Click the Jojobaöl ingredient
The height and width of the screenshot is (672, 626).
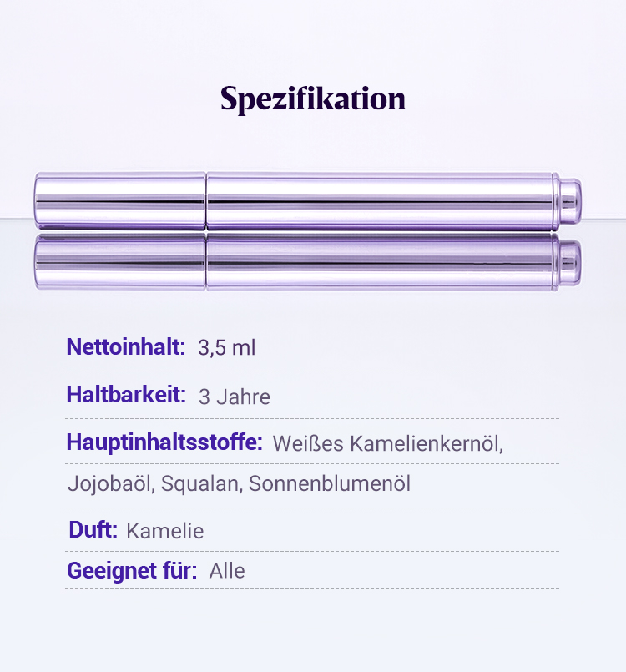click(x=110, y=484)
